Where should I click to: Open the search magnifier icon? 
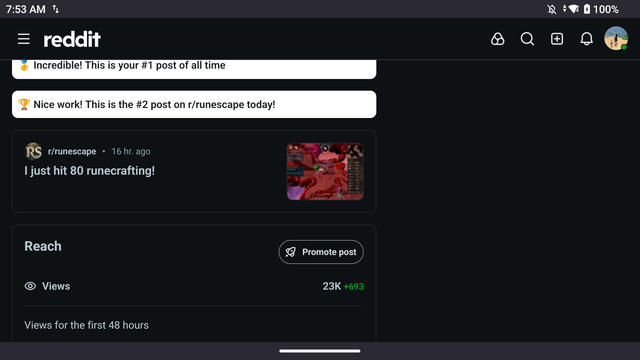coord(527,39)
